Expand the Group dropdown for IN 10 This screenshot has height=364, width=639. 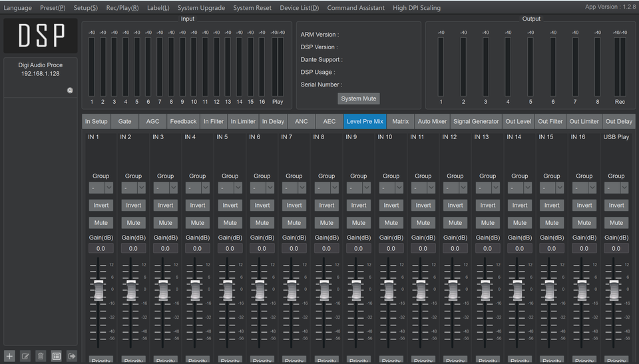(391, 188)
